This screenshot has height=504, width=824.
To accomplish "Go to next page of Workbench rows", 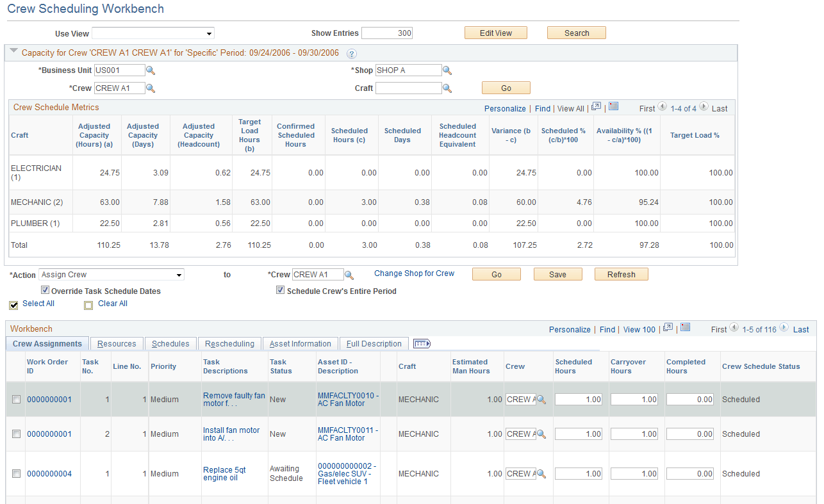I will (x=784, y=329).
